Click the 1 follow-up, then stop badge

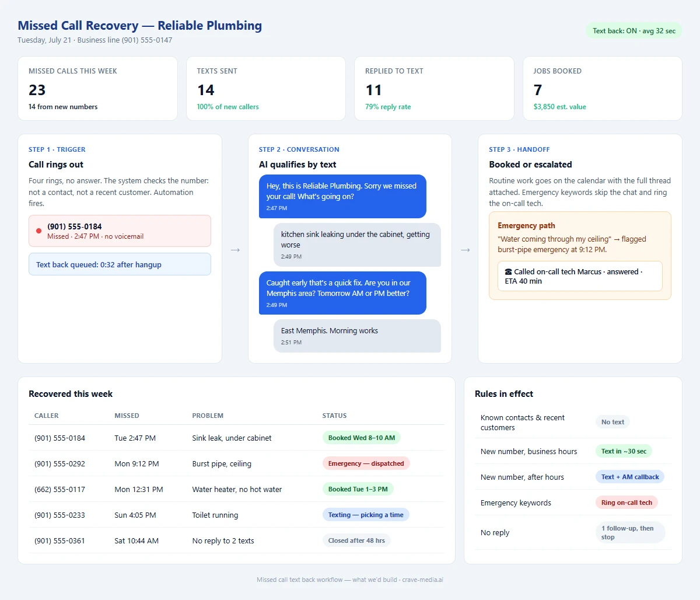point(630,532)
